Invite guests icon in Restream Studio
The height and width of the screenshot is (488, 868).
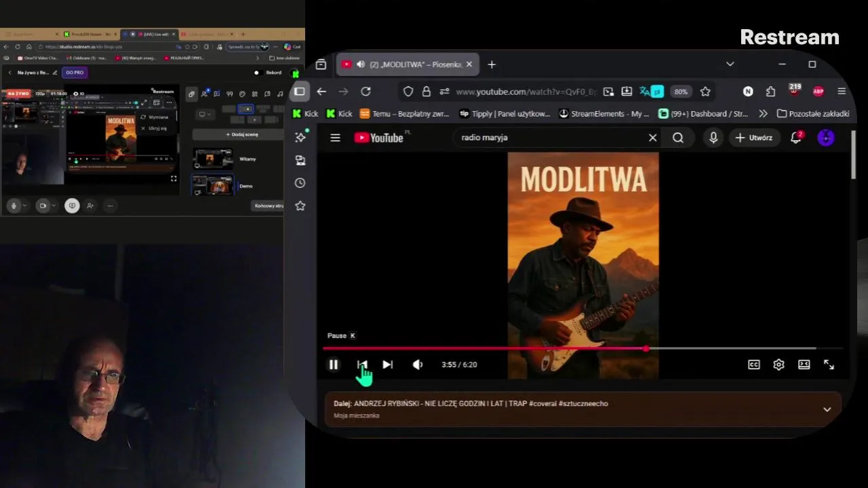pos(90,205)
